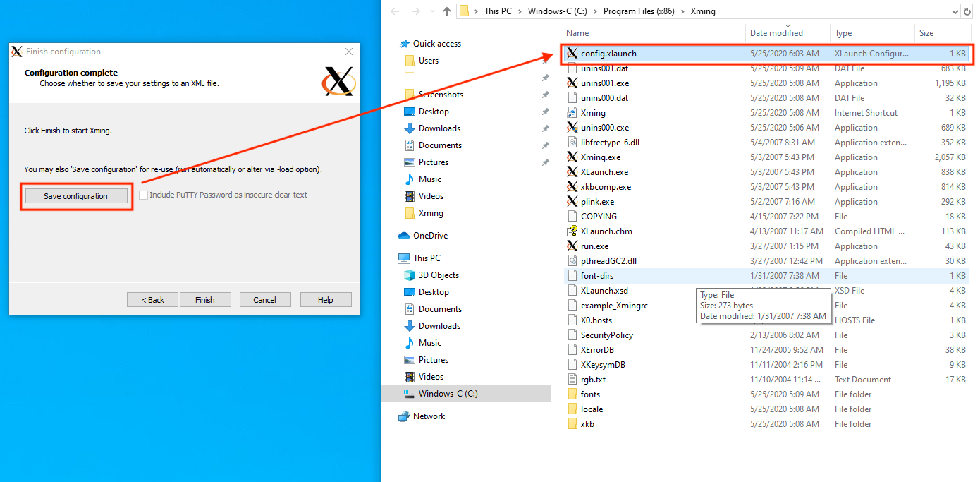Select Windows-C (C:) in navigation tree

448,394
